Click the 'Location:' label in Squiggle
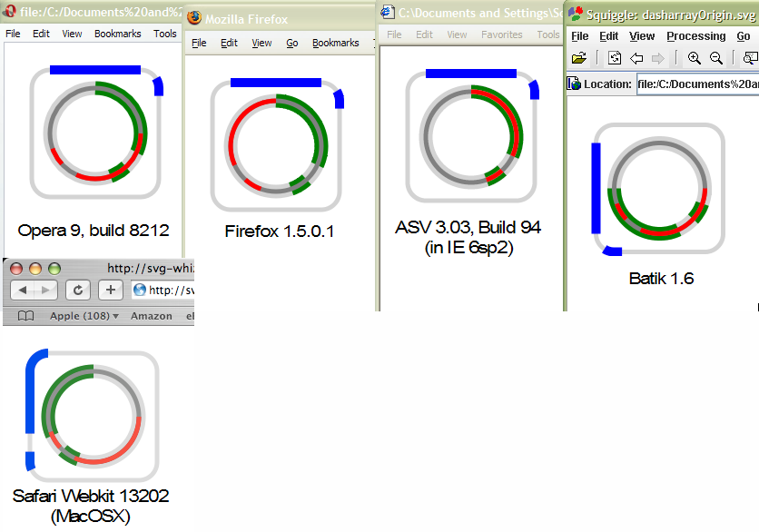 [608, 84]
